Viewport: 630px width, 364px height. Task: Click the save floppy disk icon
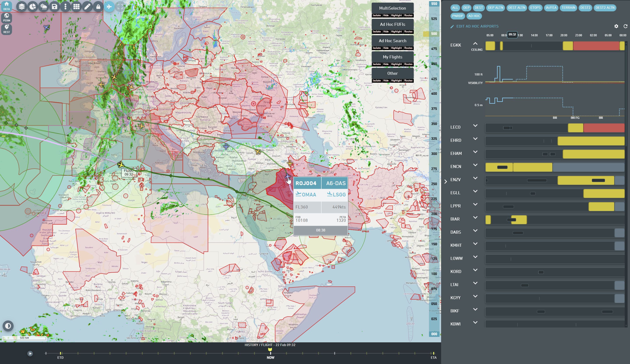pyautogui.click(x=55, y=7)
